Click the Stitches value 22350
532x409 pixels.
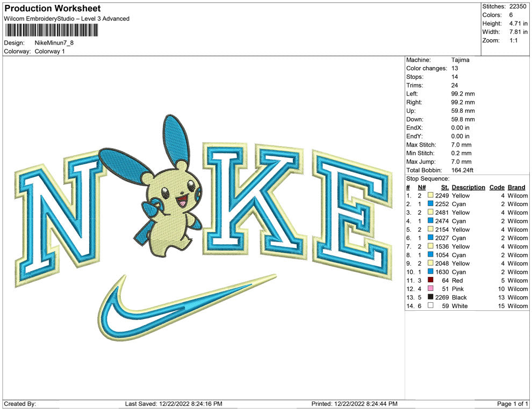[517, 6]
